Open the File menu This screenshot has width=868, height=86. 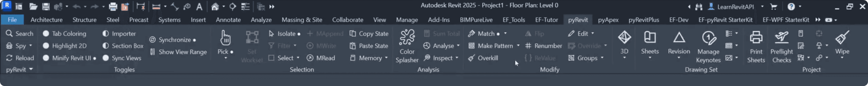point(12,20)
